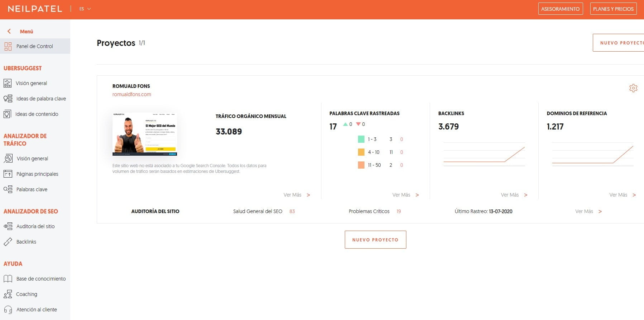This screenshot has height=320, width=644.
Task: Click the Base de conocimiento book icon
Action: [x=8, y=279]
